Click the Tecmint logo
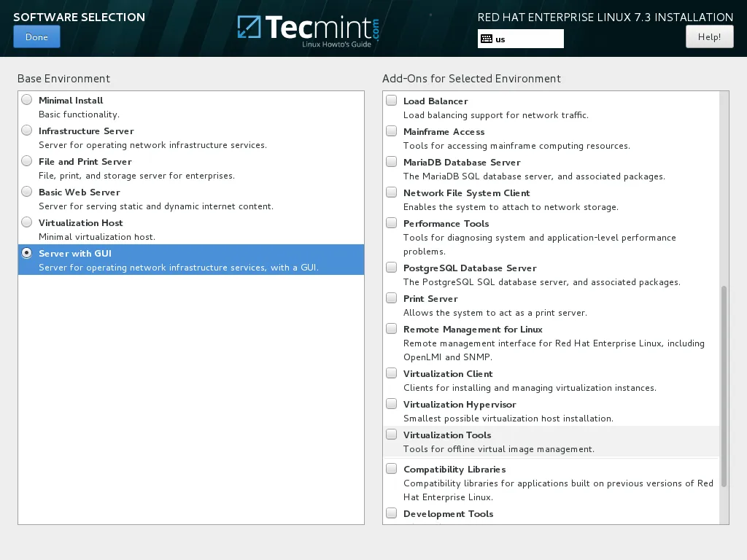This screenshot has height=560, width=747. tap(309, 29)
